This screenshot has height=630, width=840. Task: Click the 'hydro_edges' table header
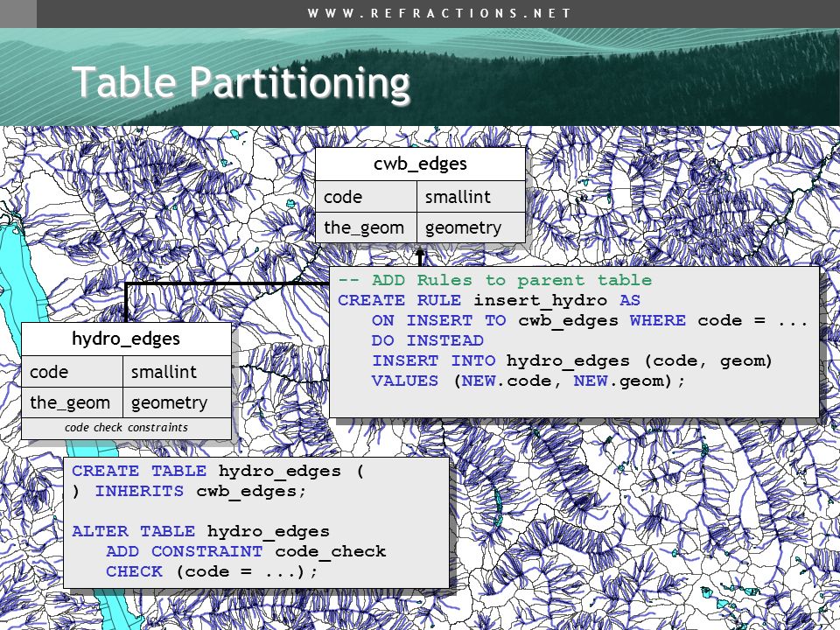tap(126, 339)
